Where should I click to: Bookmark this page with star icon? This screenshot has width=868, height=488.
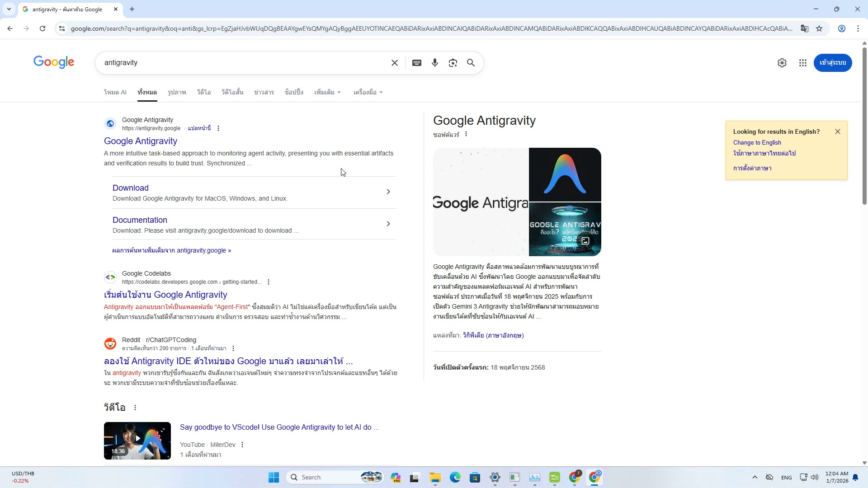coord(819,28)
